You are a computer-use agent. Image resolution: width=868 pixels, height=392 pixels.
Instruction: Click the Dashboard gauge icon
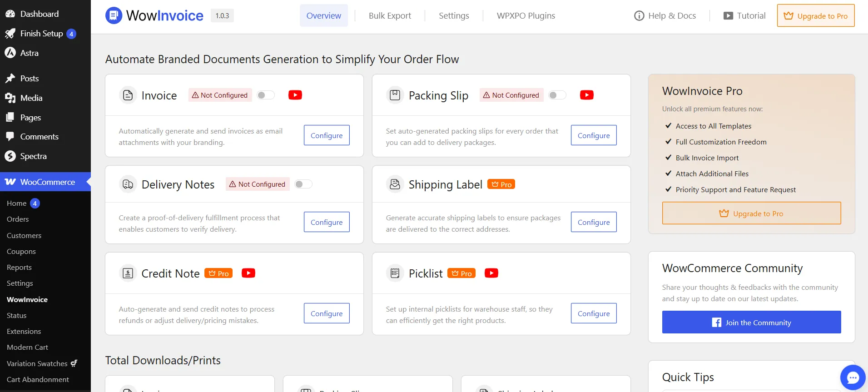[x=10, y=14]
